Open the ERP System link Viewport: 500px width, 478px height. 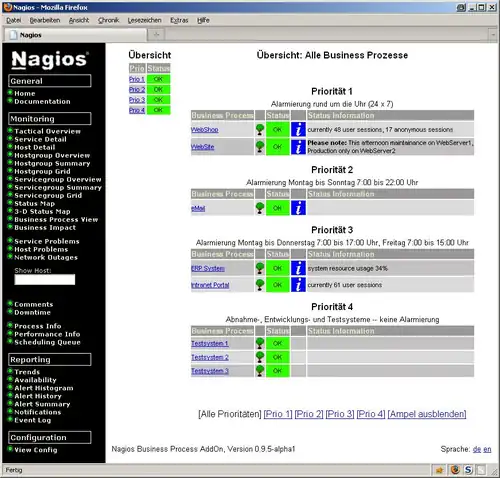pyautogui.click(x=208, y=268)
